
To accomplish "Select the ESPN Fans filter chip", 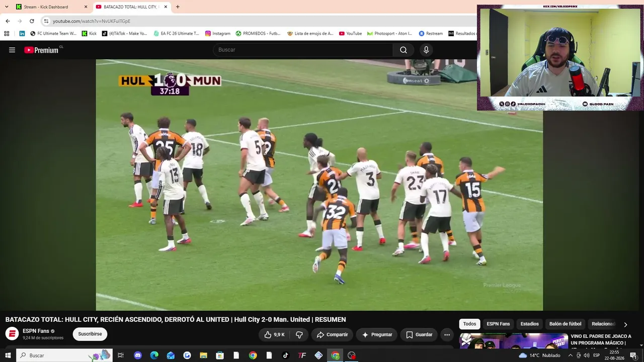I will pos(498,324).
